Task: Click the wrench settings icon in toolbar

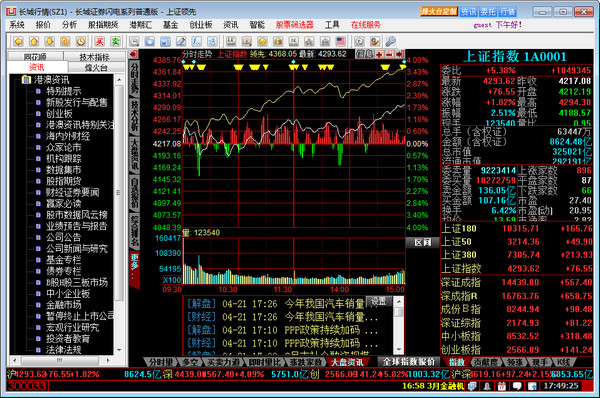Action: coord(390,41)
